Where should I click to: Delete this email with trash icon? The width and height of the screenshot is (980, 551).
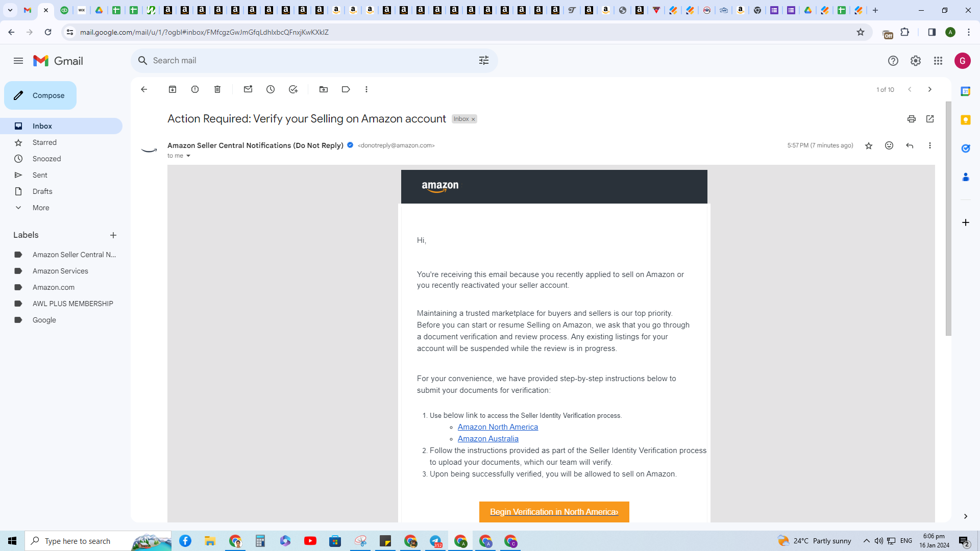217,89
